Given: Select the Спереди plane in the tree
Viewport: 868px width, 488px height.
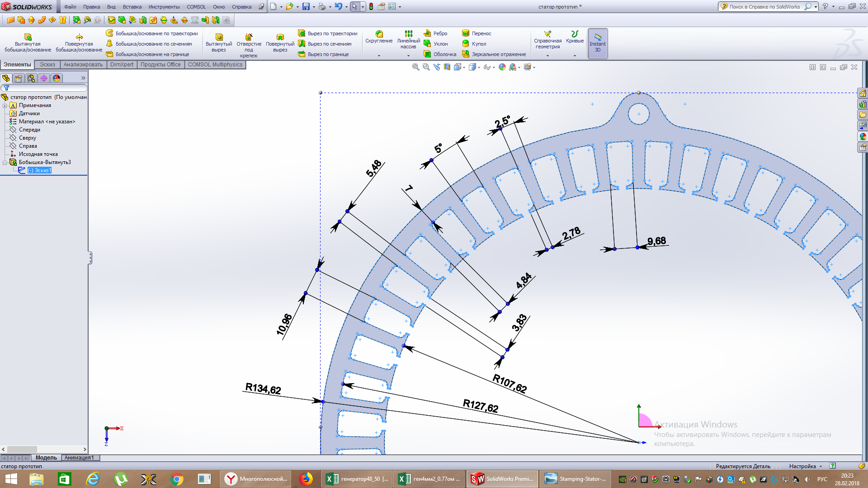Looking at the screenshot, I should pos(29,130).
